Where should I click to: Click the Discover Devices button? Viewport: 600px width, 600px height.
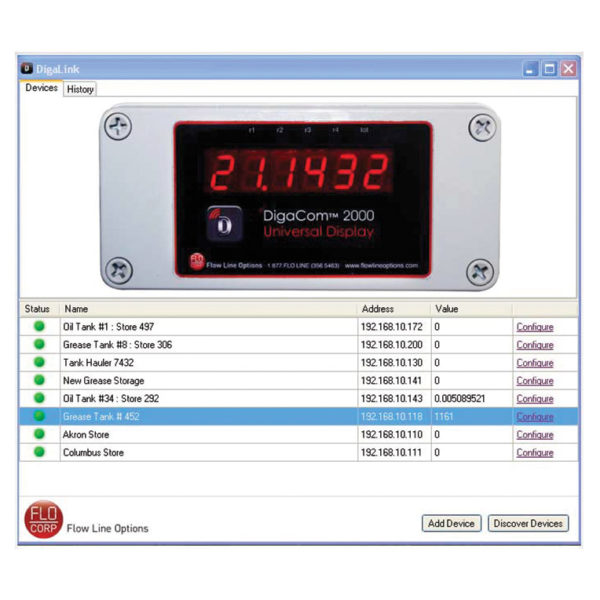528,523
